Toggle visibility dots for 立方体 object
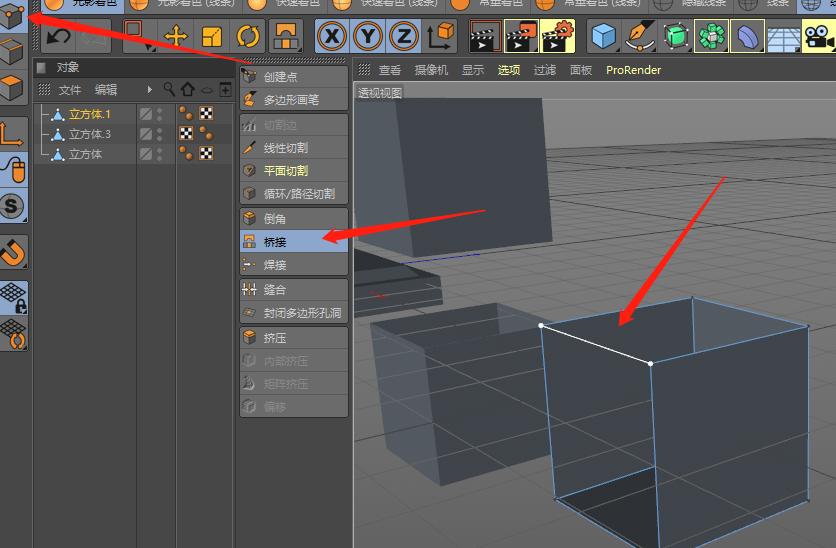Viewport: 836px width, 548px height. click(159, 154)
